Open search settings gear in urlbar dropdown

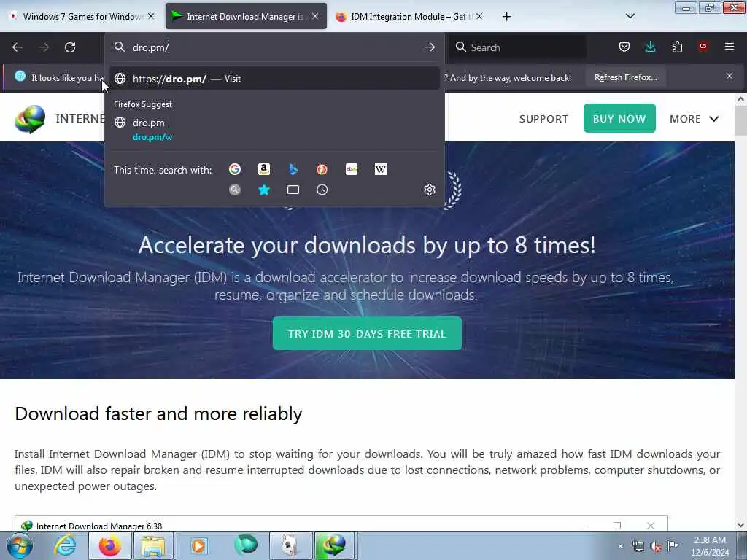pos(429,190)
